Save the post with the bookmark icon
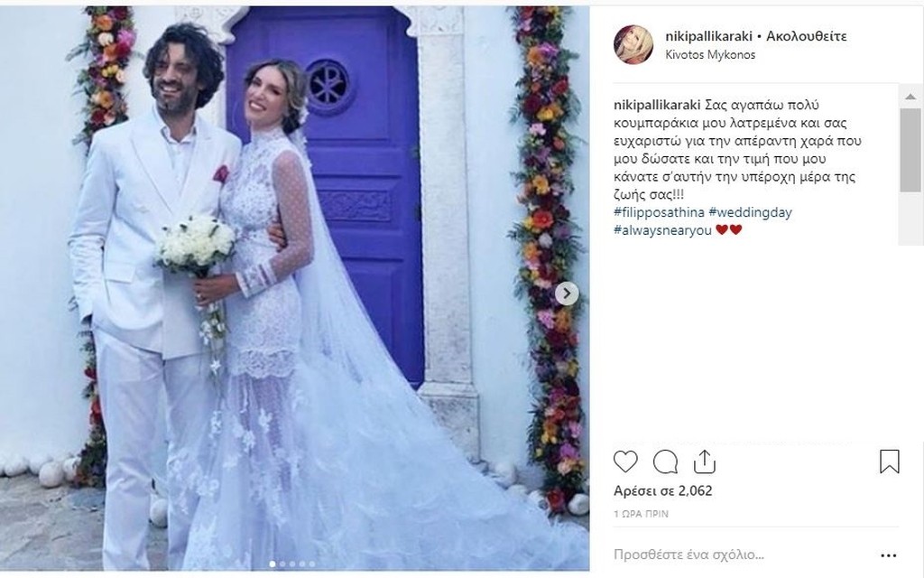 tap(889, 461)
